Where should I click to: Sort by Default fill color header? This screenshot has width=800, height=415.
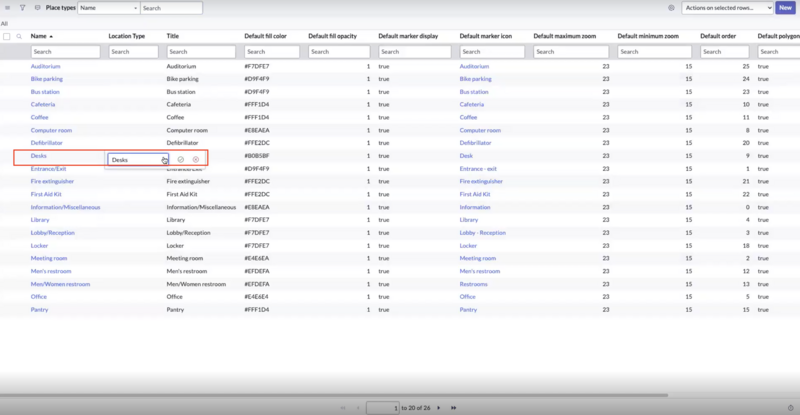(x=265, y=36)
